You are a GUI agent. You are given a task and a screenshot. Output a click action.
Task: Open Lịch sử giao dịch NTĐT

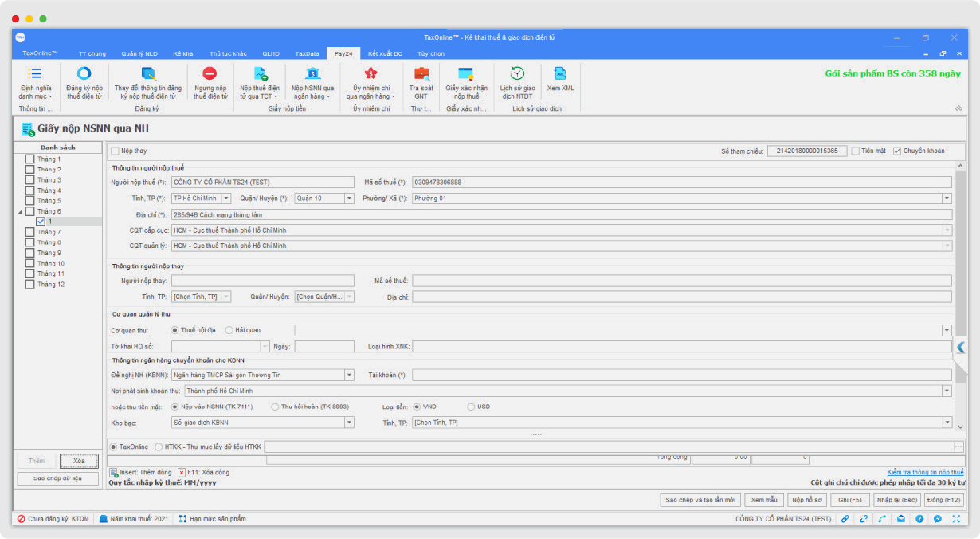click(517, 75)
